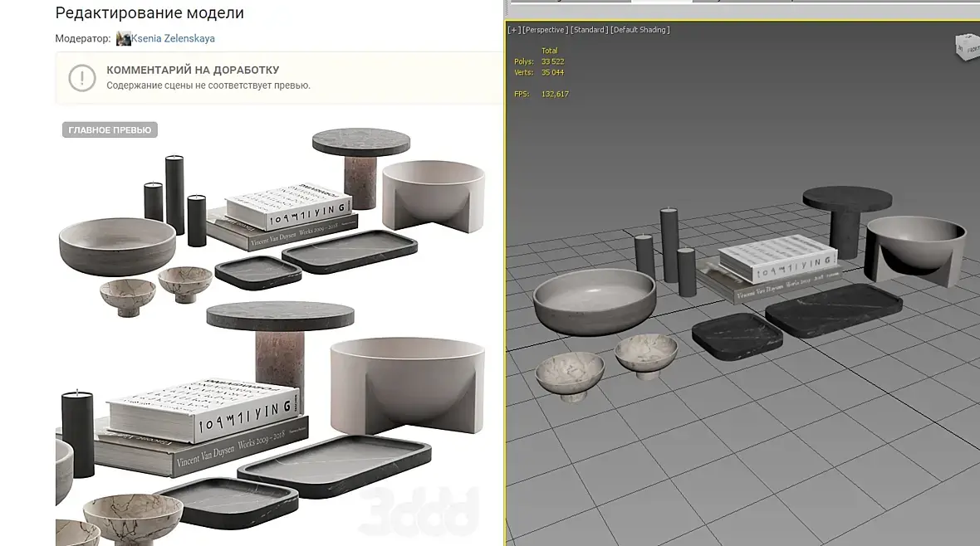Open the [Standard] viewport quality menu

pyautogui.click(x=589, y=30)
